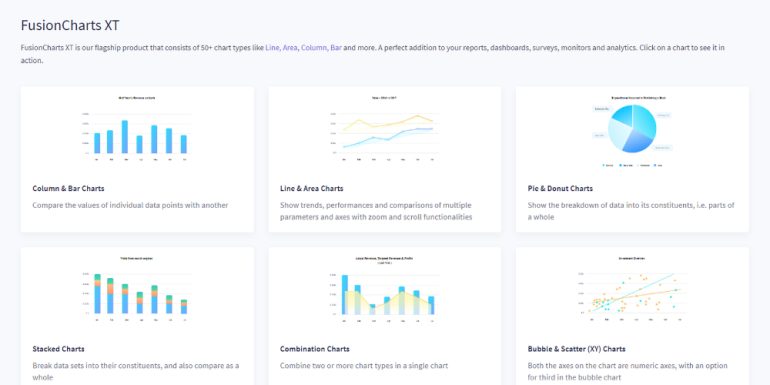Select the Line & Area Charts title
Viewport: 770px width, 385px height.
tap(311, 189)
